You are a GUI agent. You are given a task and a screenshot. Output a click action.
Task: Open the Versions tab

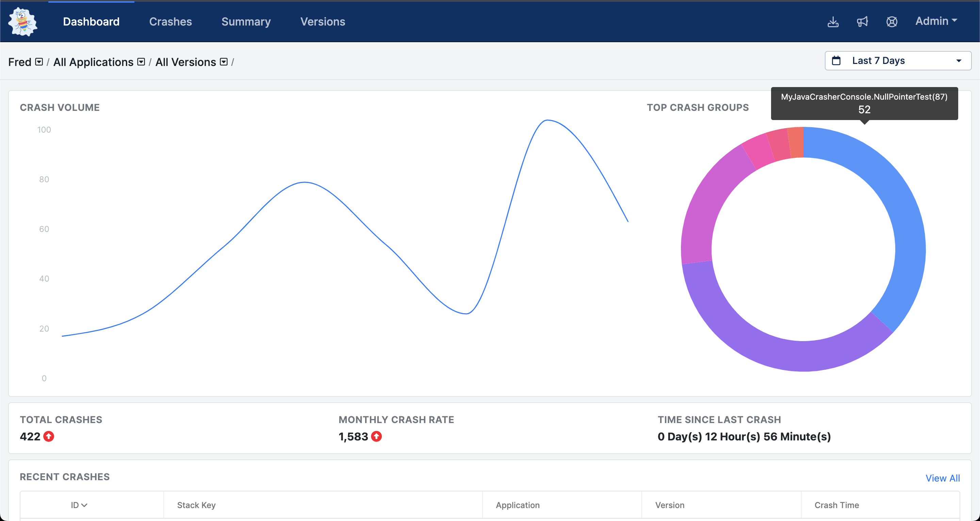(x=323, y=22)
